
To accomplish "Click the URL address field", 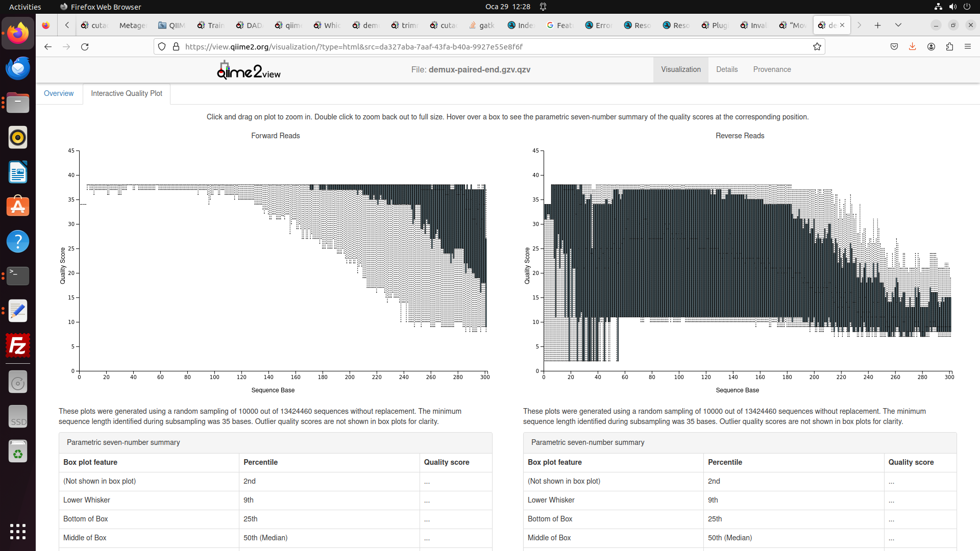I will click(490, 46).
